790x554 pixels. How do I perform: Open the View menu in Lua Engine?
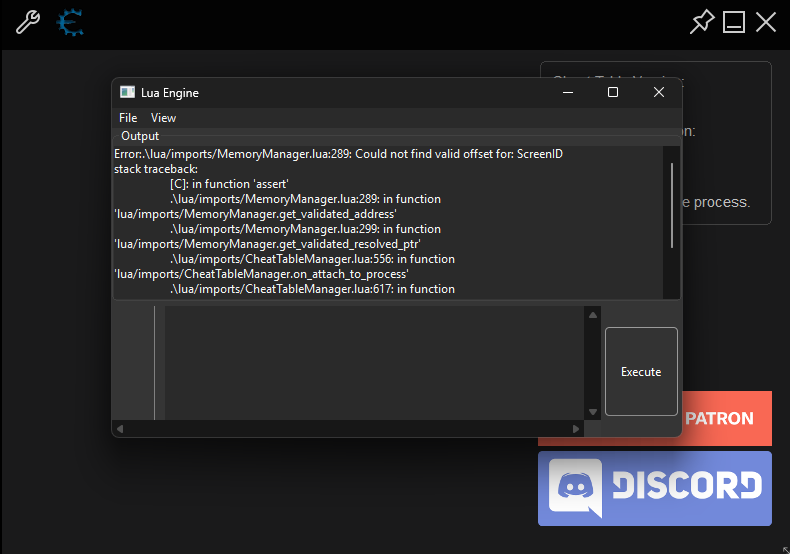pos(163,118)
